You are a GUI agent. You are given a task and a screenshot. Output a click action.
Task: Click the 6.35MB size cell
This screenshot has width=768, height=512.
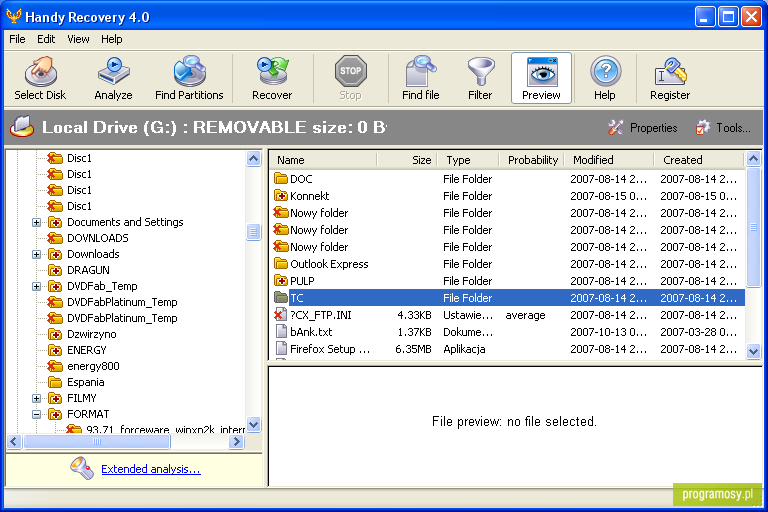click(x=413, y=349)
